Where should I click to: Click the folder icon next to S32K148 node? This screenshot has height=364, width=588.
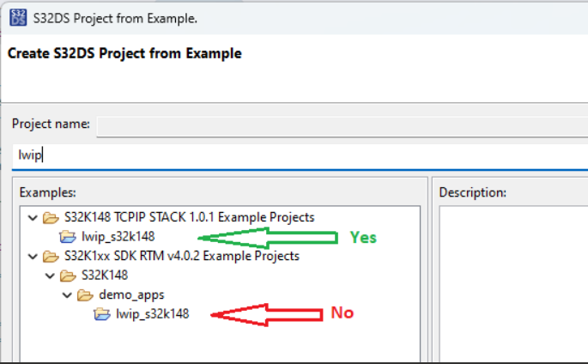68,276
